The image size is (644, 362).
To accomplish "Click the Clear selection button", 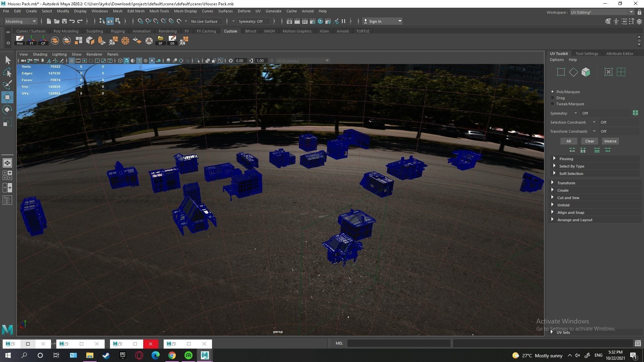I will [x=589, y=141].
